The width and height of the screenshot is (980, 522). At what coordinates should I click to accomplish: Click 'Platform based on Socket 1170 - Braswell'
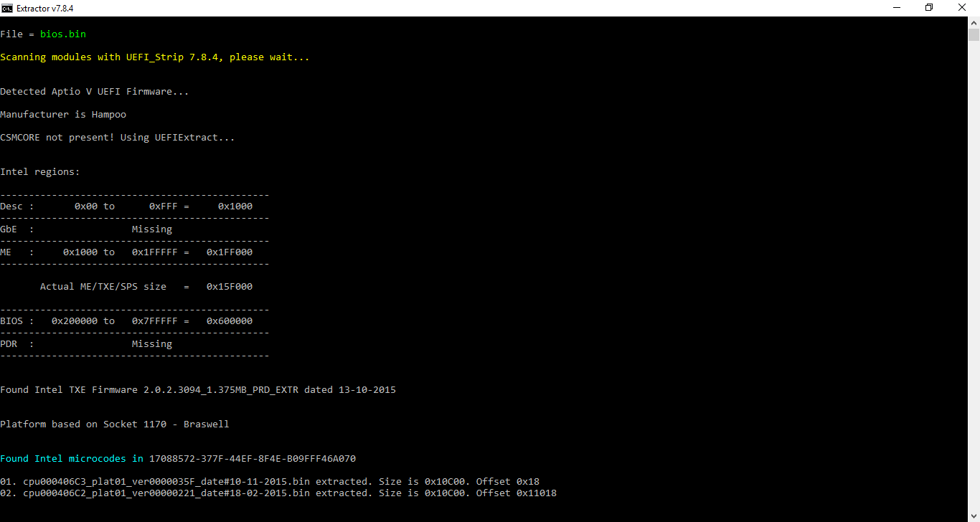click(115, 424)
